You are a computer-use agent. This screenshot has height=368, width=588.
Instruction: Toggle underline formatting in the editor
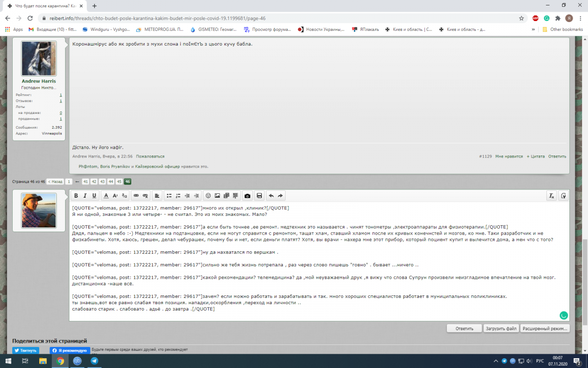click(x=95, y=196)
